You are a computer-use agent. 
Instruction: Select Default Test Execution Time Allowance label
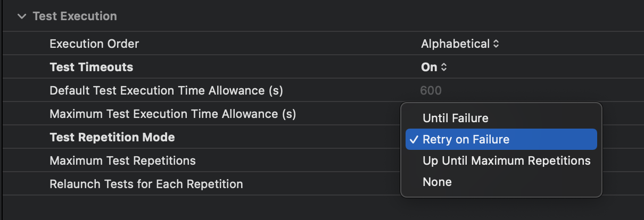[166, 91]
